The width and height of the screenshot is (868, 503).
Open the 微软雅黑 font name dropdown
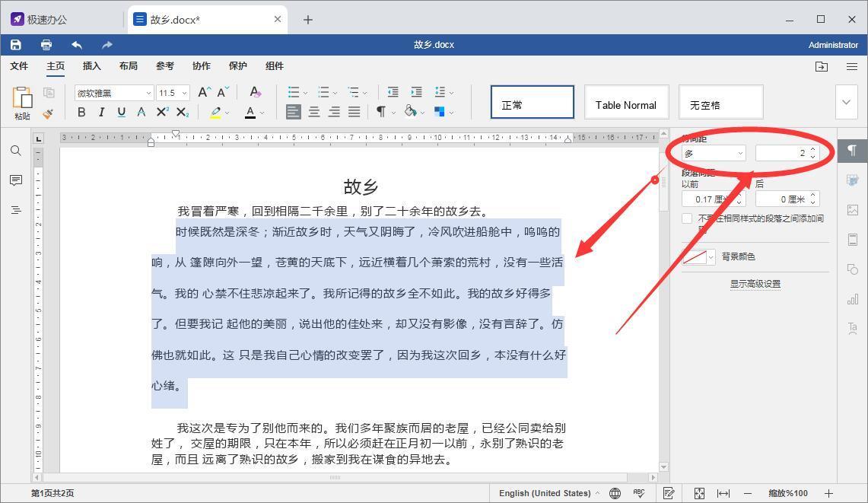point(149,92)
